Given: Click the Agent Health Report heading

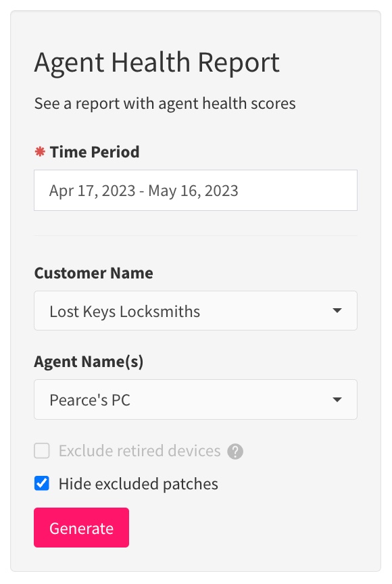Looking at the screenshot, I should click(x=157, y=63).
